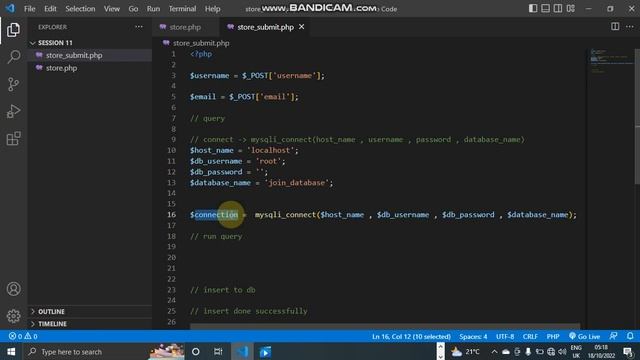Open the Run and Debug view
Viewport: 640px width, 360px height.
pyautogui.click(x=13, y=111)
